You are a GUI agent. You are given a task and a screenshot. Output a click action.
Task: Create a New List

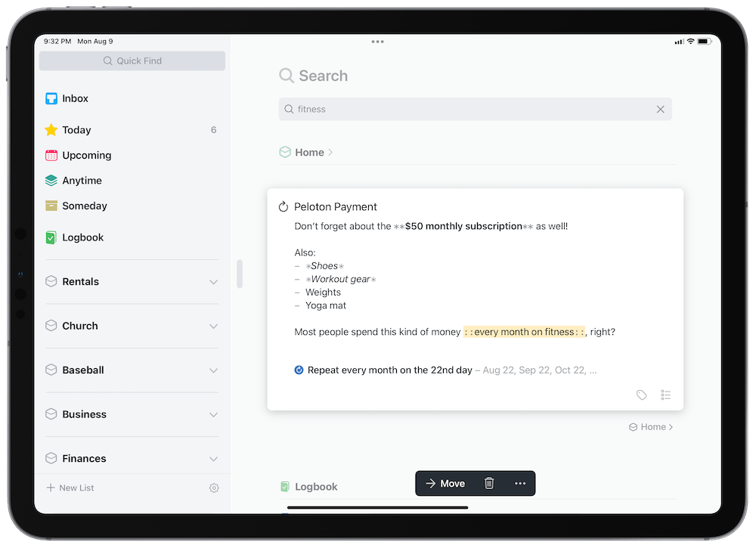[x=70, y=488]
